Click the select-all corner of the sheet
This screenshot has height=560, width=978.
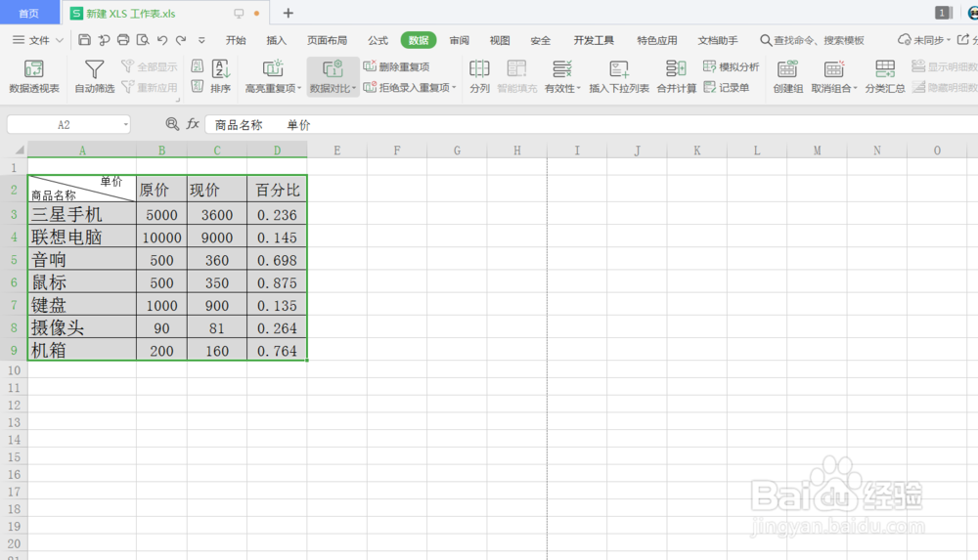20,150
